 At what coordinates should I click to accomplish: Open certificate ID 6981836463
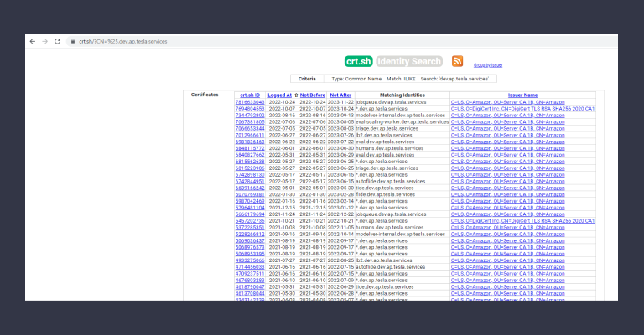[x=250, y=142]
